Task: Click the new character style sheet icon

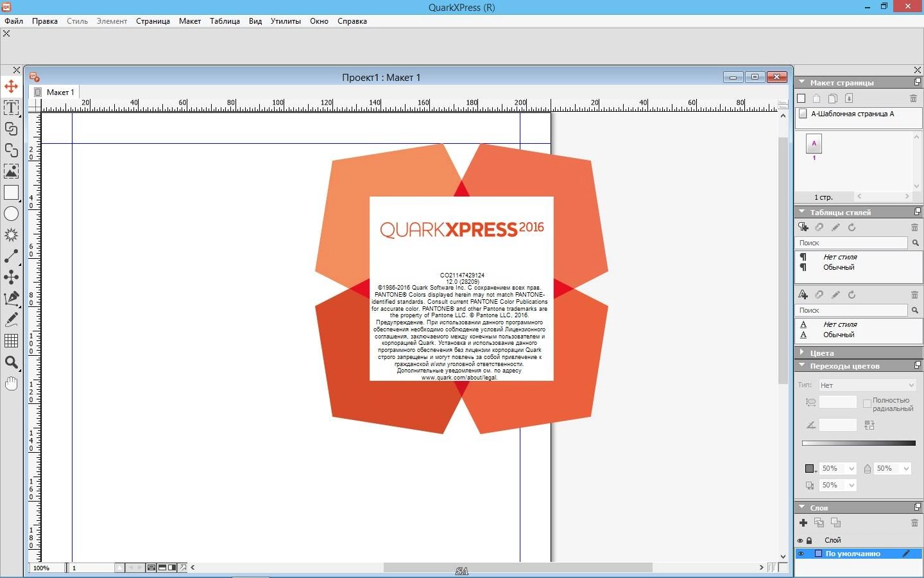Action: click(x=803, y=295)
